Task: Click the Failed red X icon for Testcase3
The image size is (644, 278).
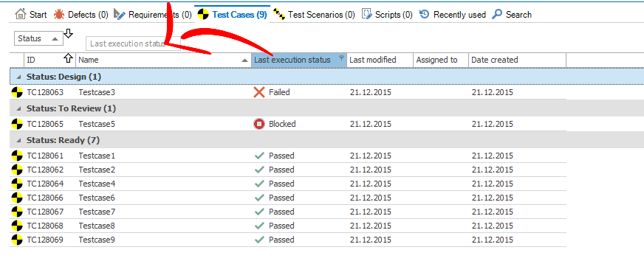Action: tap(259, 92)
